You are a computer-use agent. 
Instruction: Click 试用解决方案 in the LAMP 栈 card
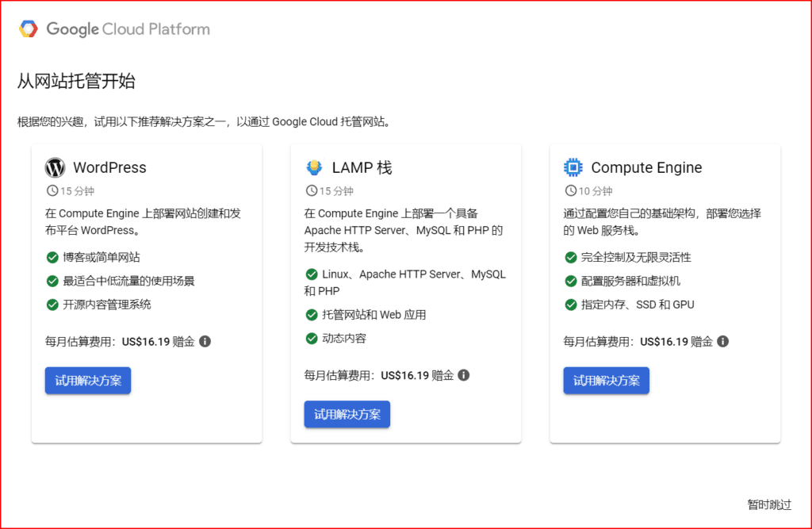[x=347, y=414]
